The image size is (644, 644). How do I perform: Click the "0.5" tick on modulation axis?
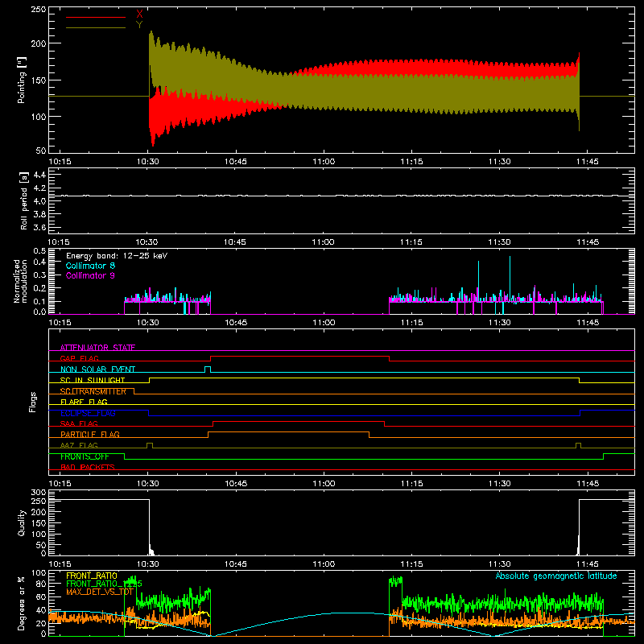39,251
